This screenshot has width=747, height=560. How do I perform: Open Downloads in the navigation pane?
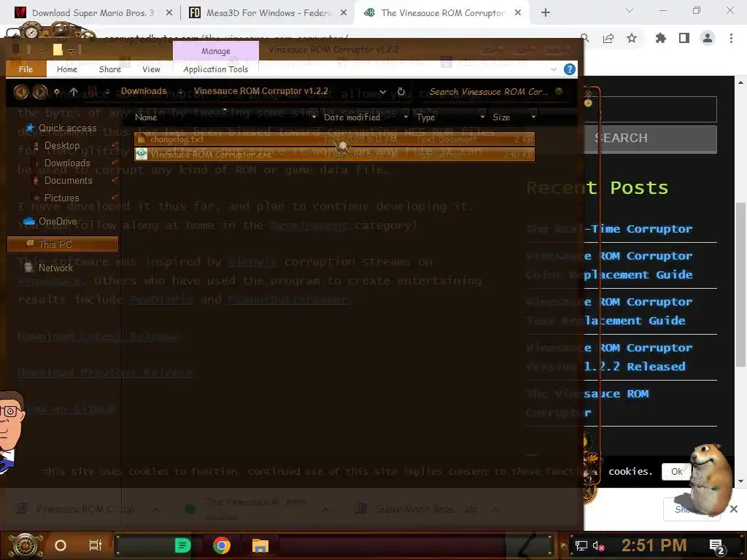pyautogui.click(x=67, y=163)
